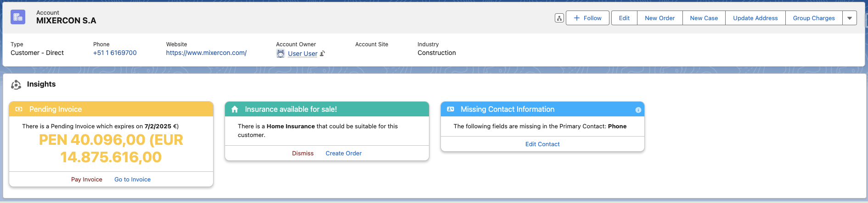Open the mixercon.com website link
Screen dimensions: 868x203
[206, 53]
